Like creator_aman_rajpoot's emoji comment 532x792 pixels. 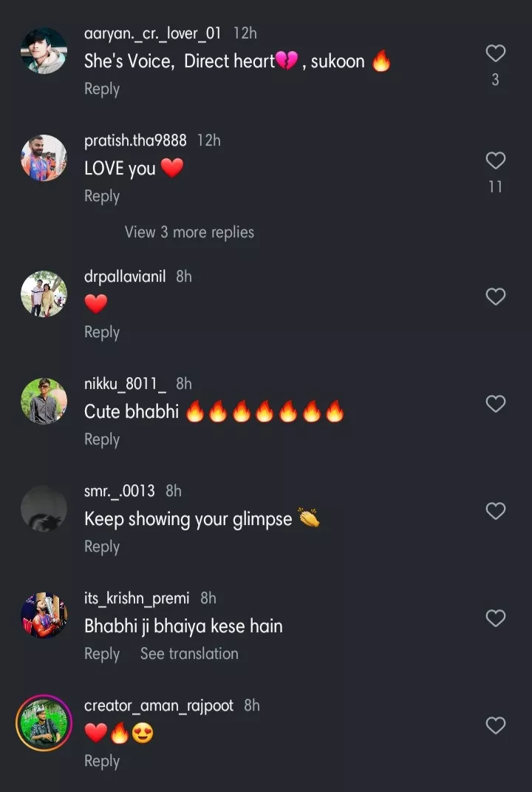(495, 725)
